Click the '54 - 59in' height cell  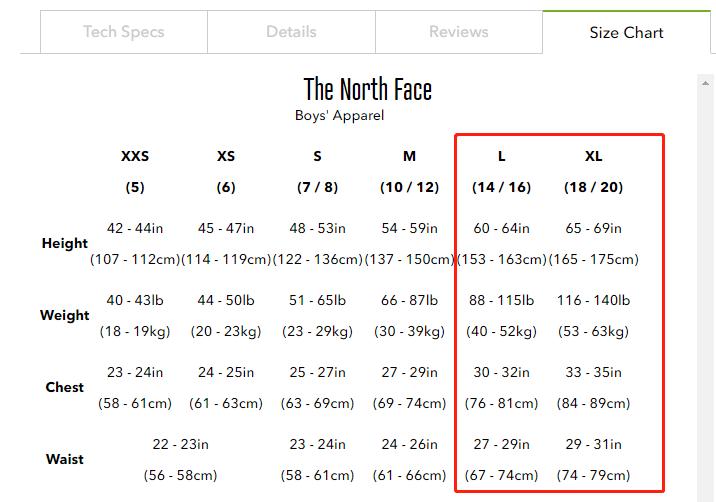click(x=410, y=228)
